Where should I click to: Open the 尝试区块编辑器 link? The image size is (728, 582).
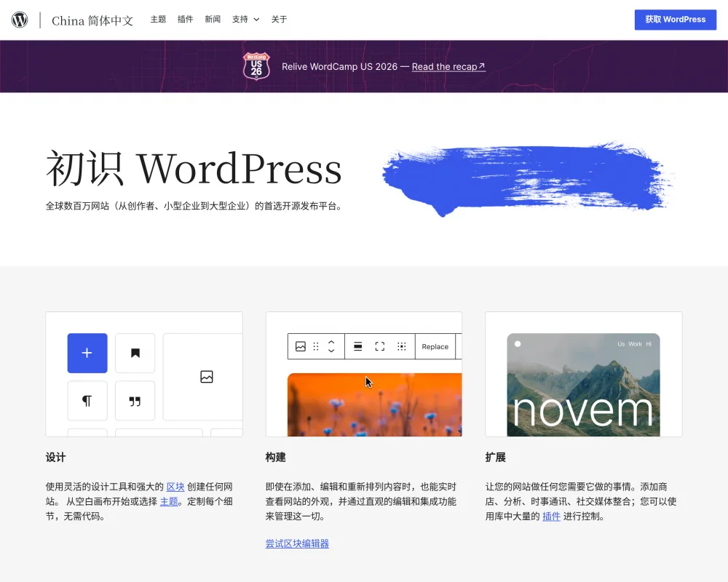[x=297, y=543]
